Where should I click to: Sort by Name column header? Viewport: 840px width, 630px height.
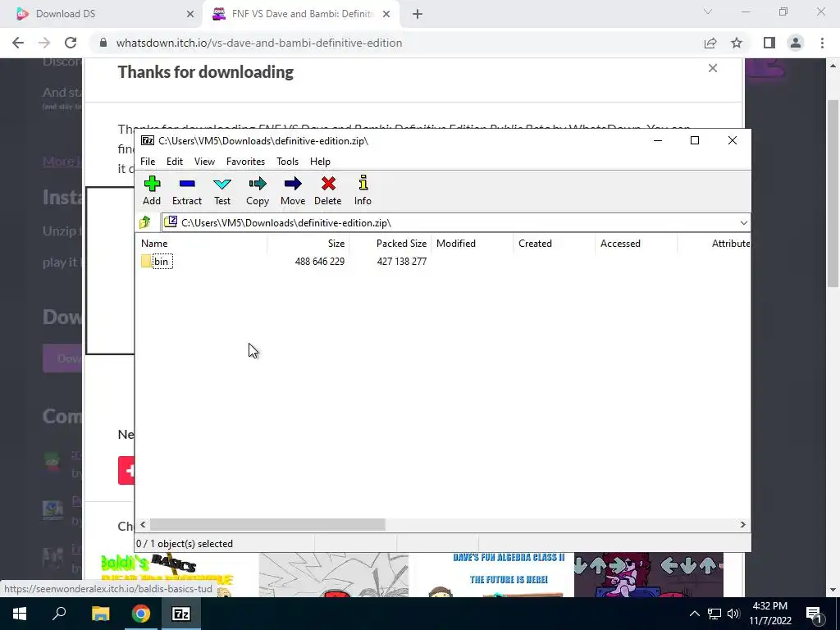pyautogui.click(x=202, y=243)
